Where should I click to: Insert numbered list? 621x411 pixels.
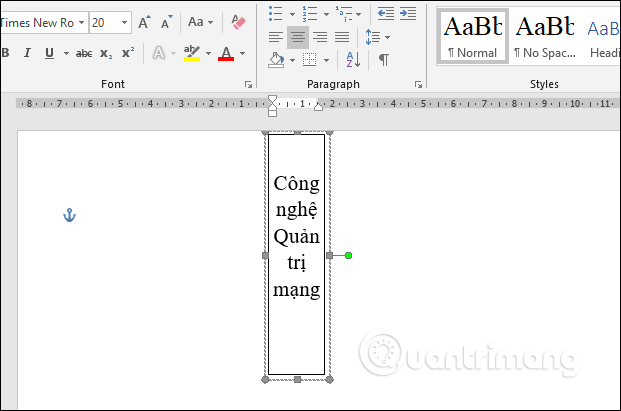(x=310, y=14)
